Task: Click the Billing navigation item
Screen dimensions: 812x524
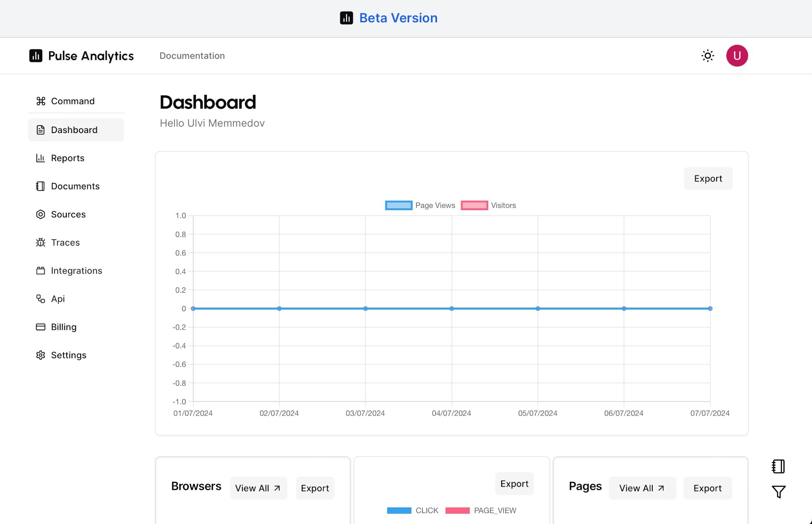Action: (64, 326)
